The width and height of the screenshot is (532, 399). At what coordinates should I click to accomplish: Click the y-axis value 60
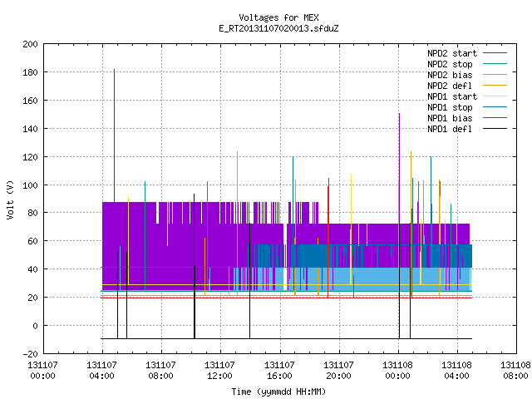32,241
